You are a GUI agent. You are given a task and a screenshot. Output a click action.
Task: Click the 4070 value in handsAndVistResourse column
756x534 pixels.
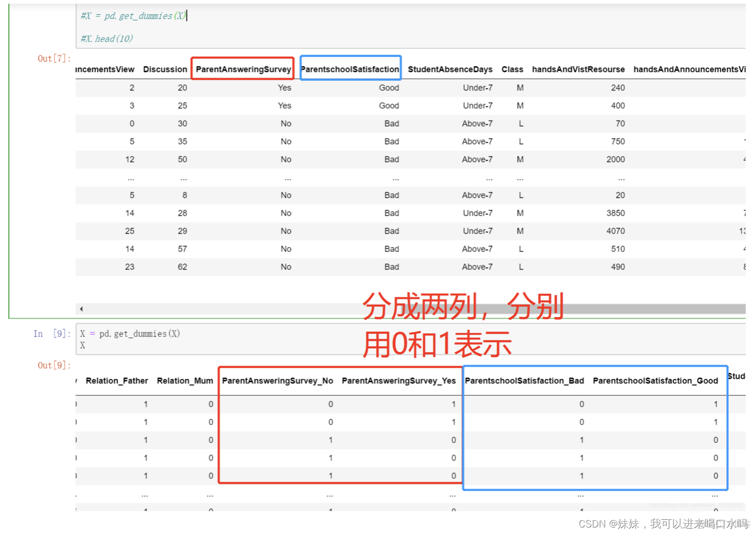point(616,231)
